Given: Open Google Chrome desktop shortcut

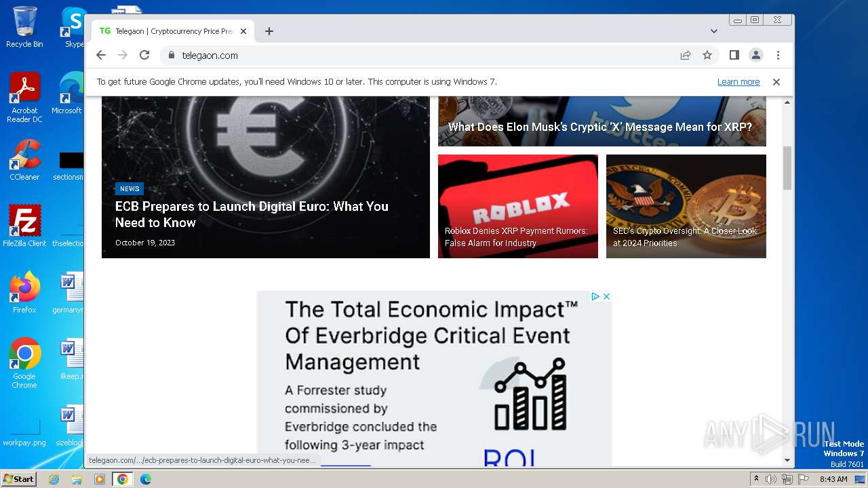Looking at the screenshot, I should [x=24, y=363].
